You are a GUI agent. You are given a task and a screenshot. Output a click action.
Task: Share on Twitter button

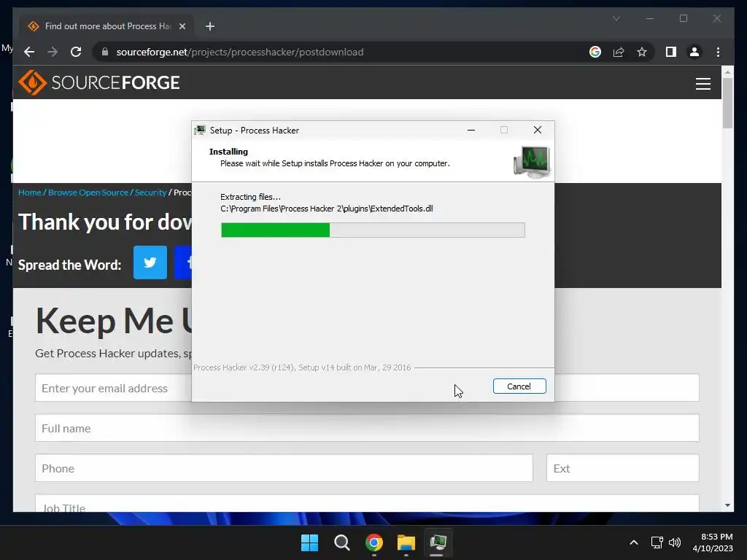[150, 262]
